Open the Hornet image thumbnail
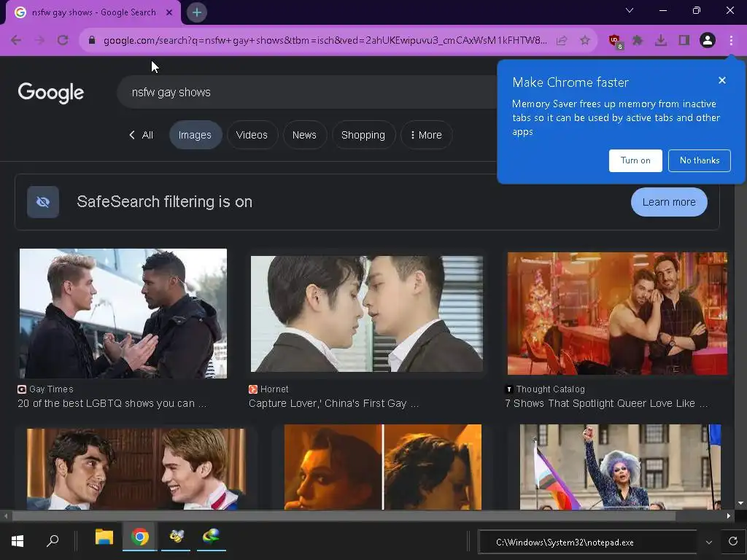747x560 pixels. coord(367,314)
